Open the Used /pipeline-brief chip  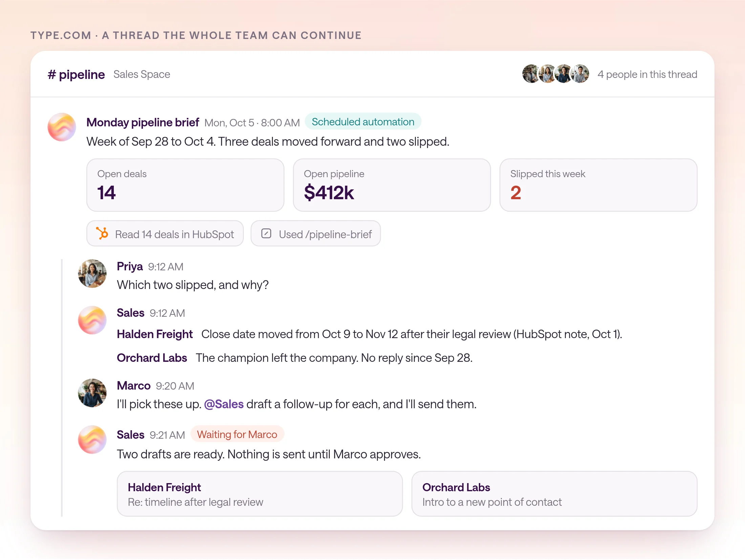(x=316, y=233)
